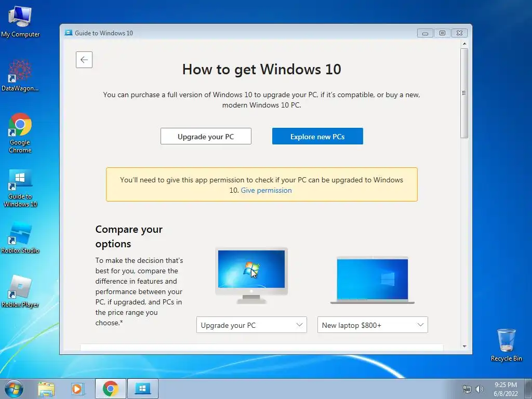The width and height of the screenshot is (532, 399).
Task: Maximize the Guide to Windows 10 window
Action: click(x=442, y=33)
